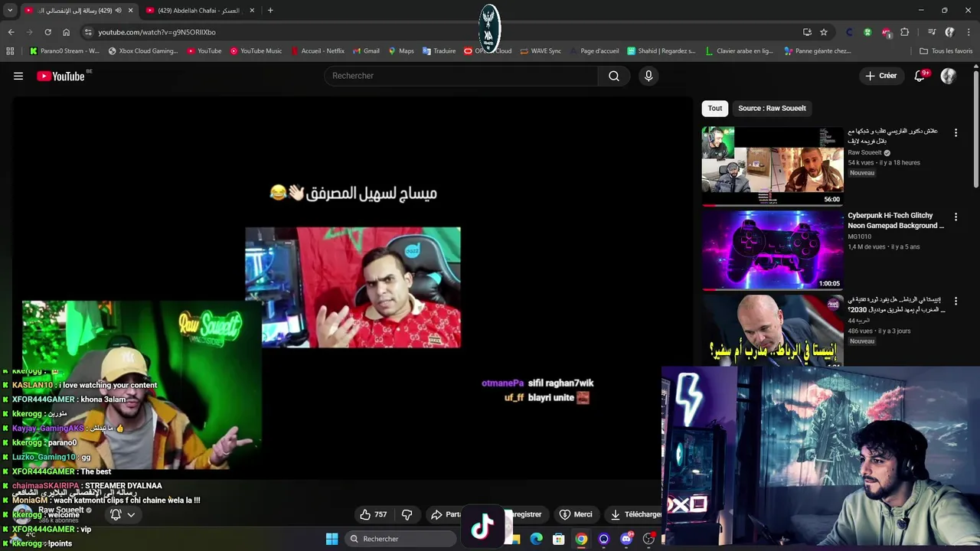Image resolution: width=980 pixels, height=551 pixels.
Task: Open the Windows Start menu
Action: pyautogui.click(x=332, y=539)
